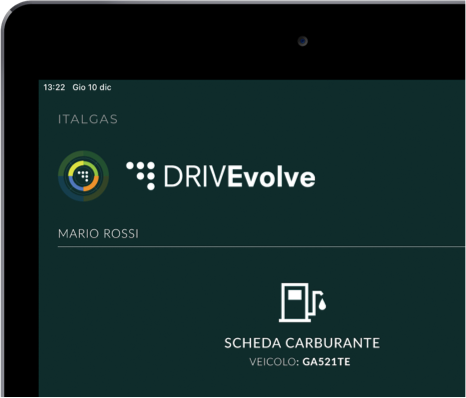Open the SCHEDA CARBURANTE section
The height and width of the screenshot is (398, 466).
tap(302, 343)
